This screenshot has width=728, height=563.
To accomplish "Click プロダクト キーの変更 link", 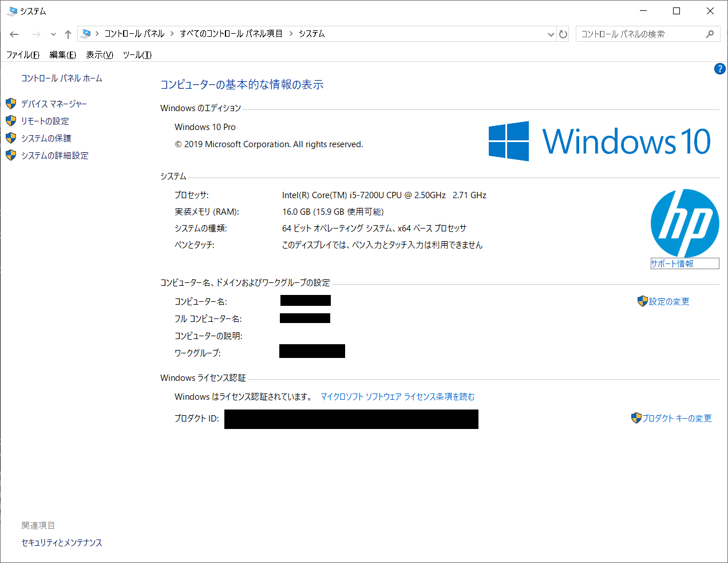I will pos(677,419).
